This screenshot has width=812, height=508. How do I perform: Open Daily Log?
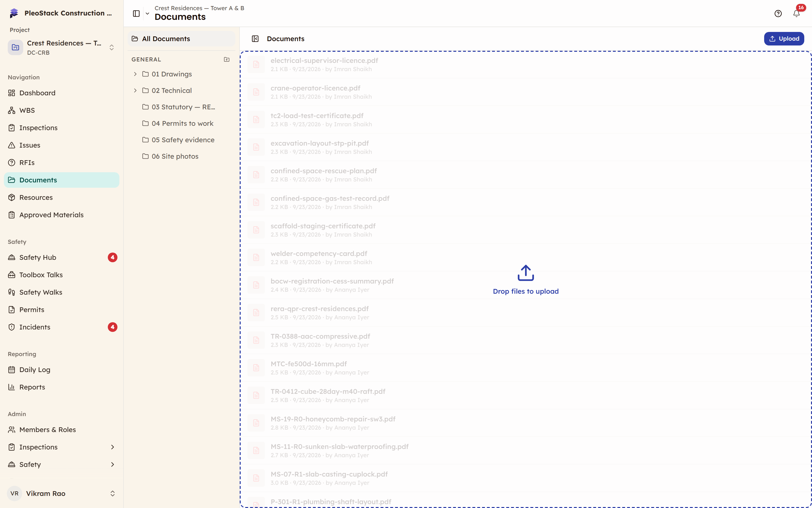pyautogui.click(x=62, y=370)
